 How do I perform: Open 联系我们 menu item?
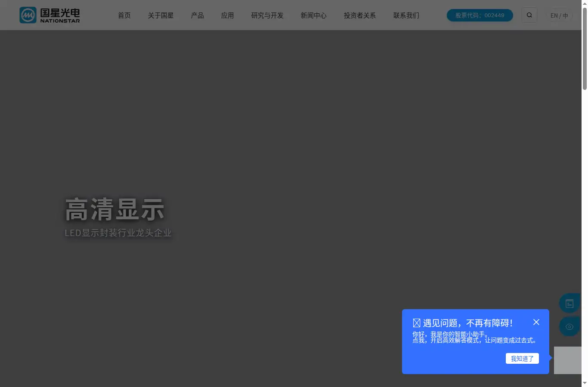click(406, 15)
